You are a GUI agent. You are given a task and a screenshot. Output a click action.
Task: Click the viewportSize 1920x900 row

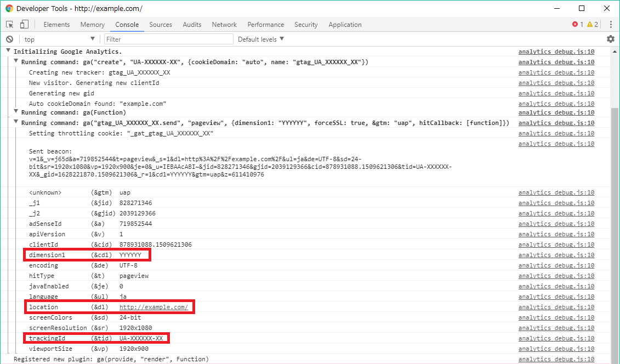[89, 349]
